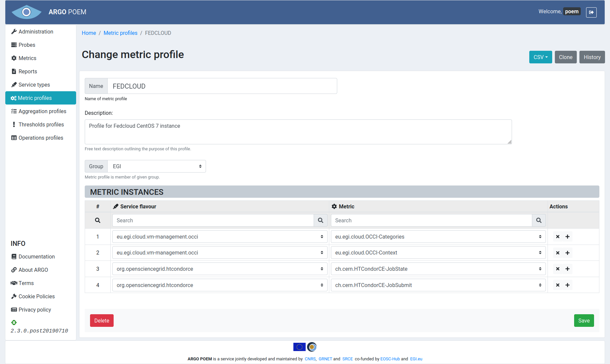Screen dimensions: 610x364
Task: Remove row 2 using the X icon
Action: coord(558,253)
